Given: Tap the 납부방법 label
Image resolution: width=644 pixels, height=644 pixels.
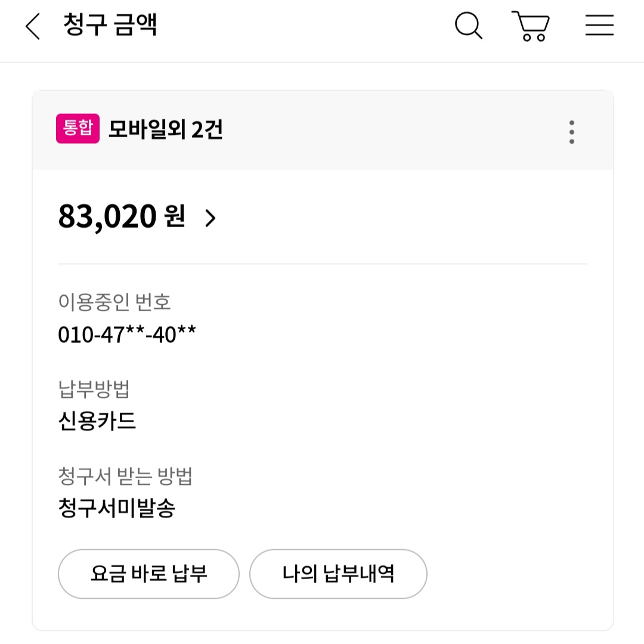Looking at the screenshot, I should 94,389.
